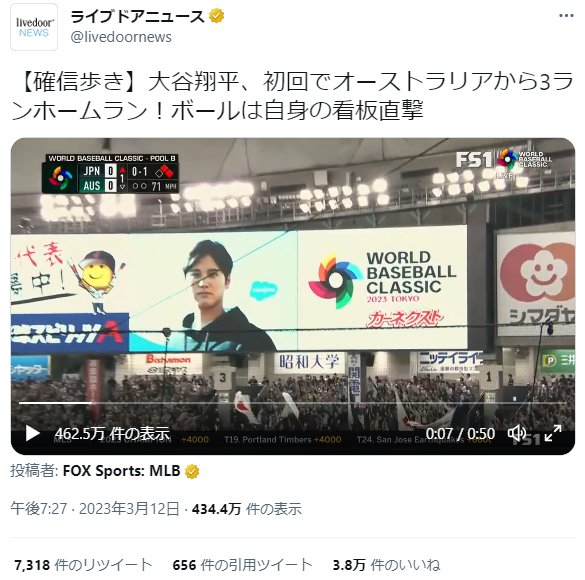Click the ライブドアニュース account name
The width and height of the screenshot is (585, 580).
point(137,17)
